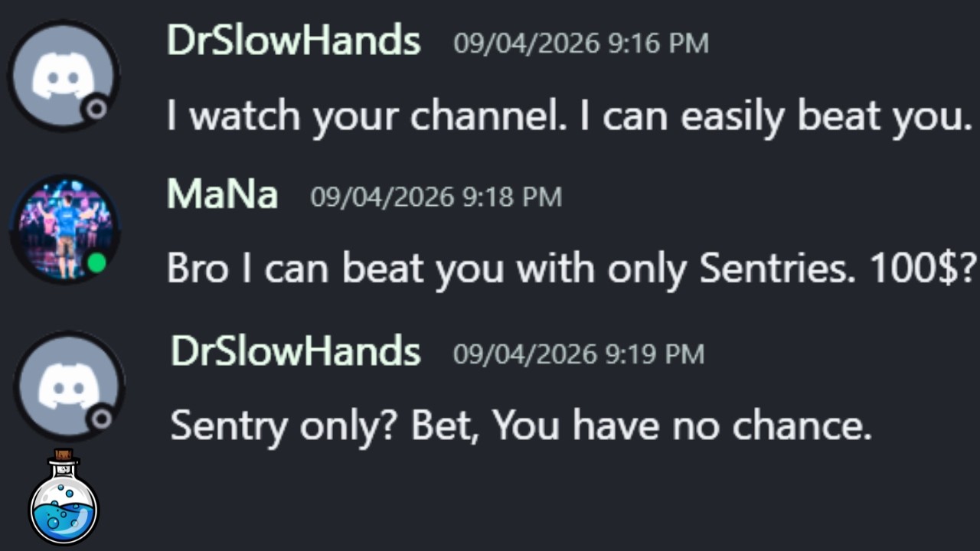The width and height of the screenshot is (980, 551).
Task: Click DrSlowHands' default Discord avatar on first message
Action: click(x=64, y=76)
